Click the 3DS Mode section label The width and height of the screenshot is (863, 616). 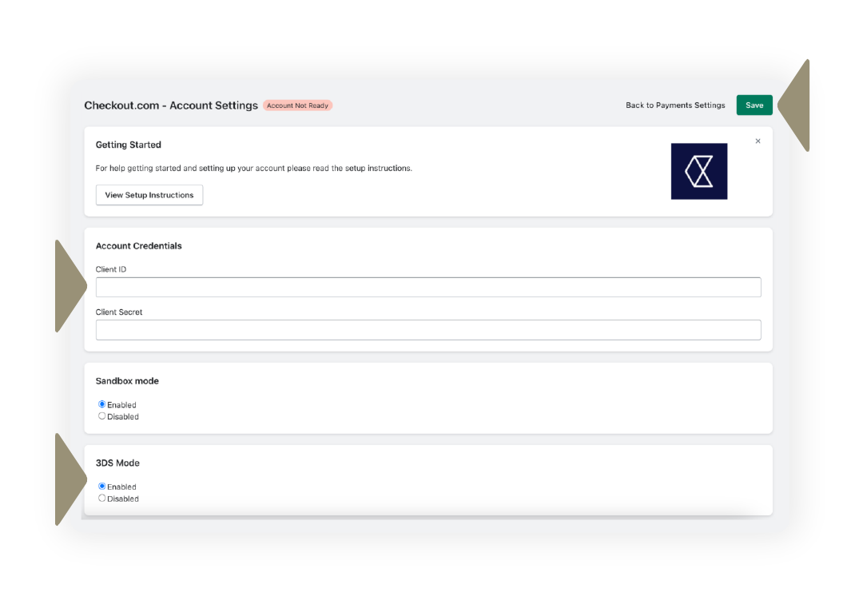pos(118,463)
